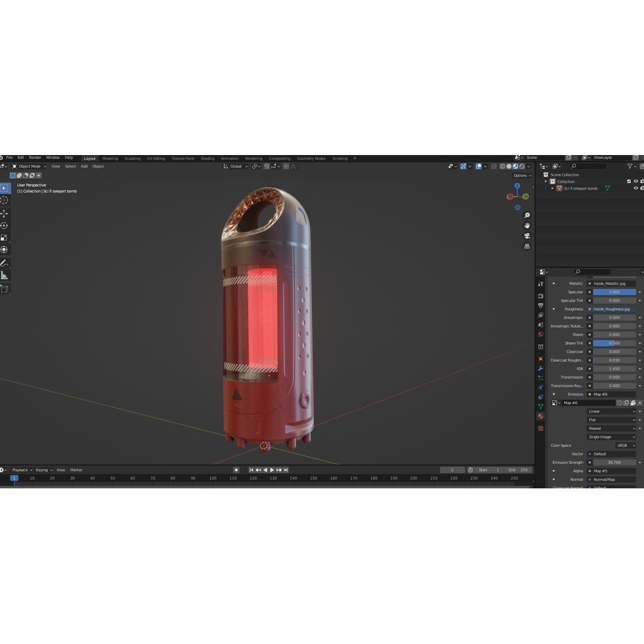Click the Zoom magnifier viewport icon

527,215
